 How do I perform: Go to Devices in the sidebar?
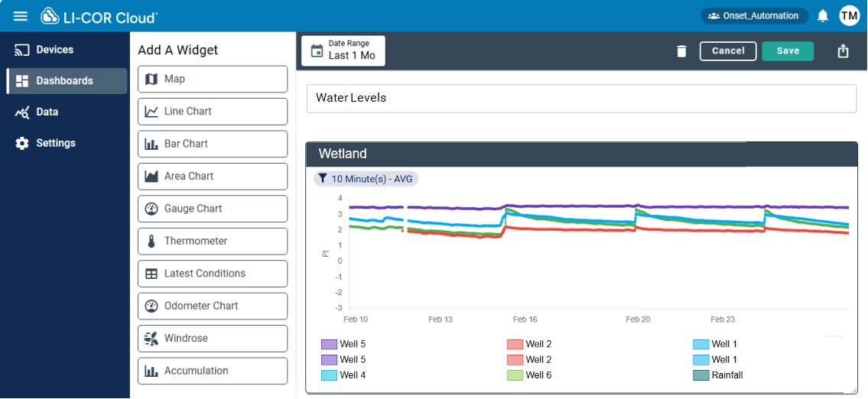click(55, 50)
